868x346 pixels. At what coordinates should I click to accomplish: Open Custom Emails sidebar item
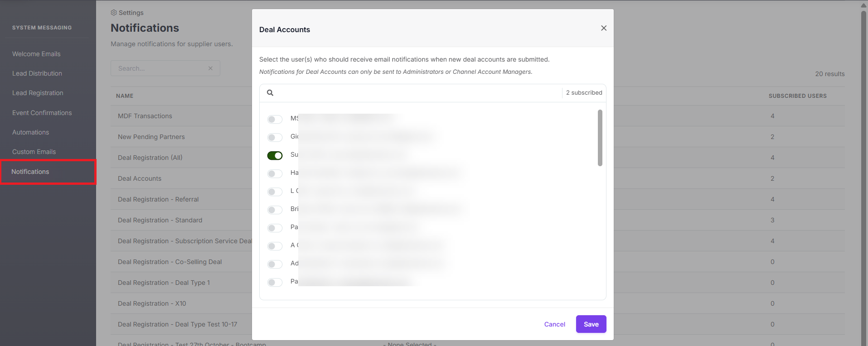pyautogui.click(x=34, y=152)
